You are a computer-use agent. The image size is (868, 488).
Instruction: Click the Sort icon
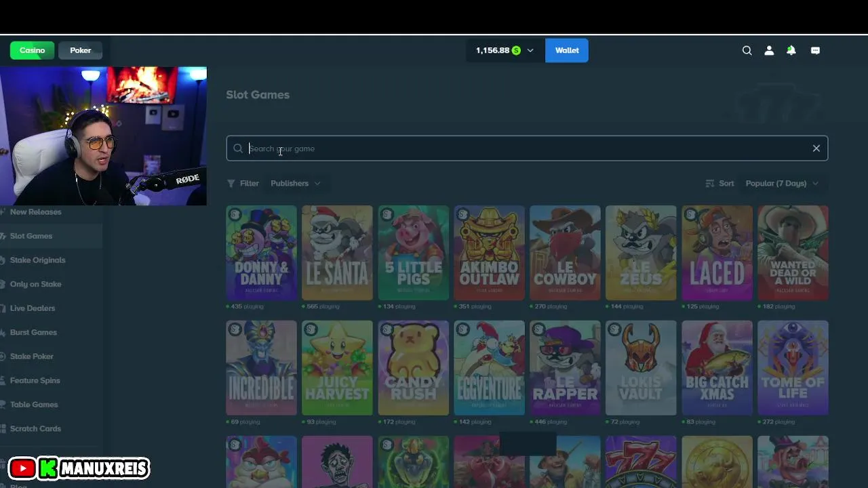coord(710,183)
